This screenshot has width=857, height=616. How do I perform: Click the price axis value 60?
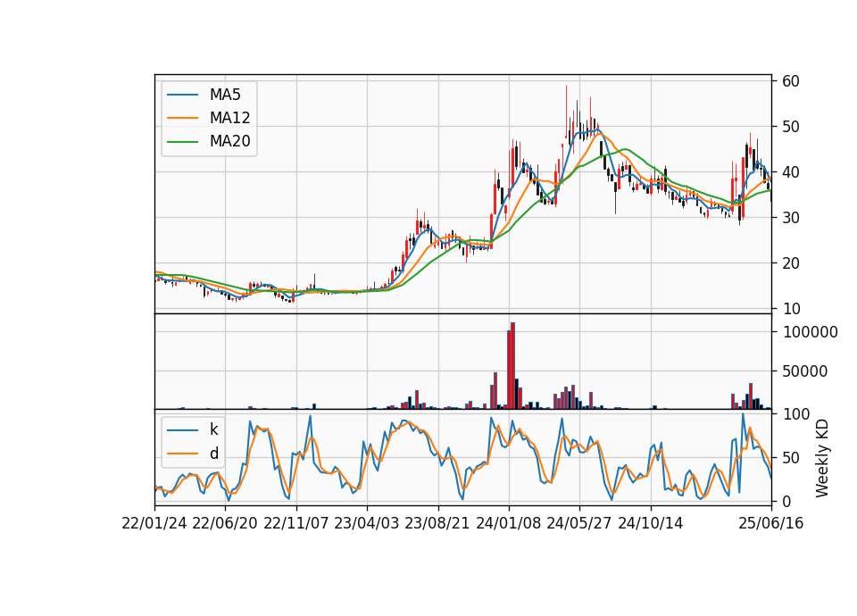point(791,81)
